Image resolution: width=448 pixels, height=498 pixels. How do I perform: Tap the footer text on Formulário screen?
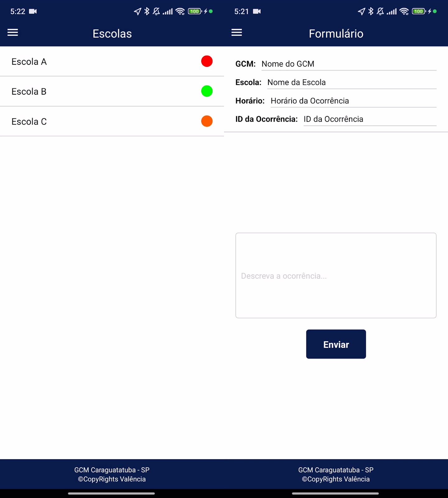click(336, 474)
